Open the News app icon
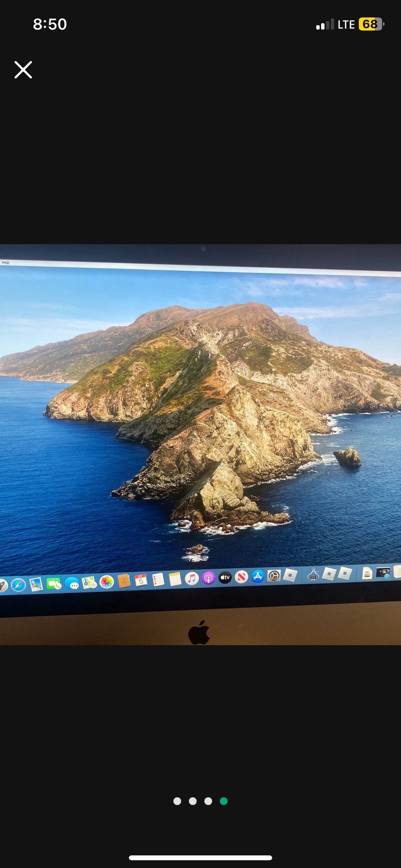The height and width of the screenshot is (868, 401). (x=241, y=577)
